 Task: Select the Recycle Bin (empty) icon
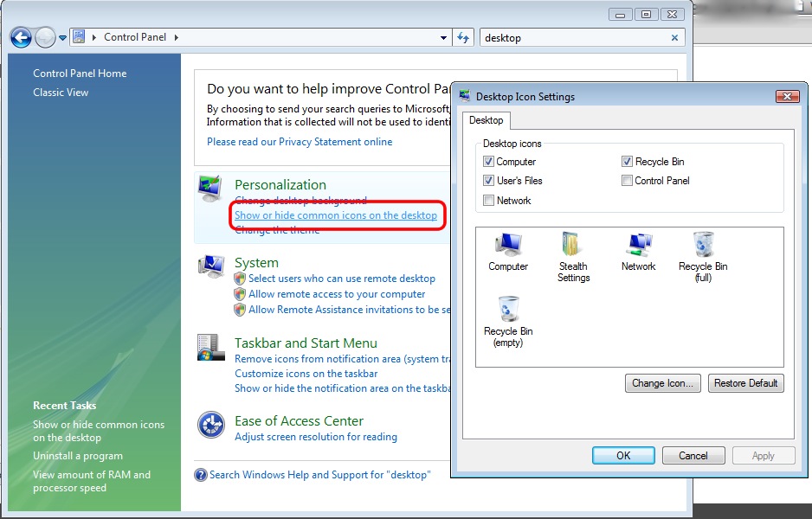(x=508, y=322)
